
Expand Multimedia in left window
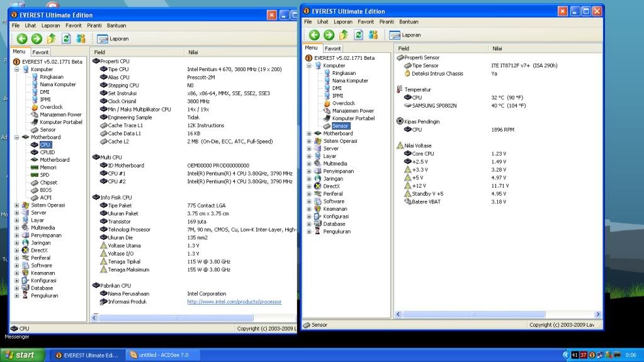(17, 228)
